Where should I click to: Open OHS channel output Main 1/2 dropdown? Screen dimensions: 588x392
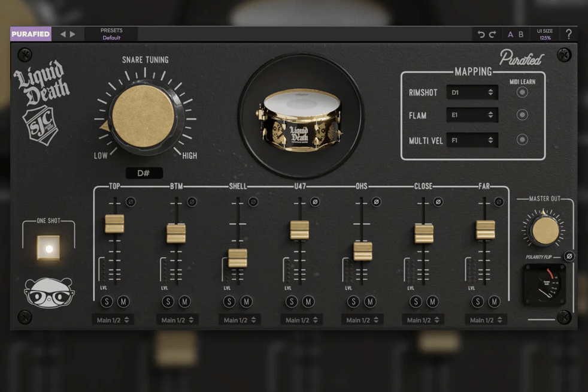coord(362,320)
